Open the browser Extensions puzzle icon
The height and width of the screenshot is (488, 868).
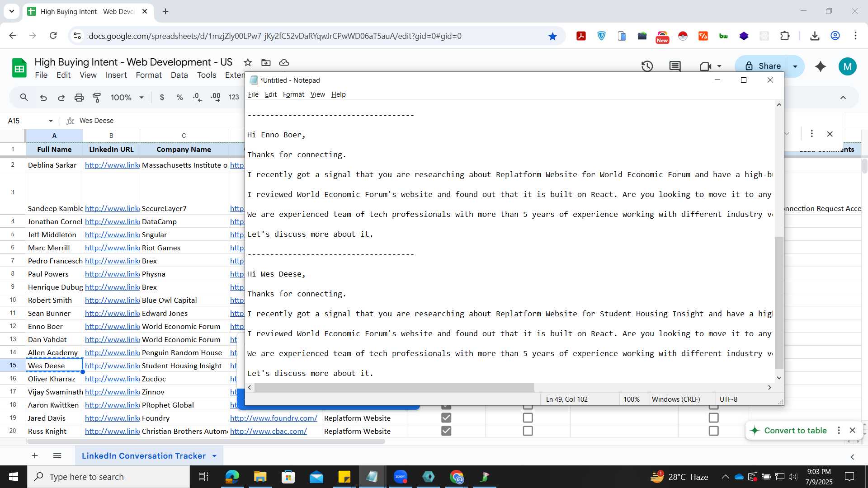[x=785, y=36]
